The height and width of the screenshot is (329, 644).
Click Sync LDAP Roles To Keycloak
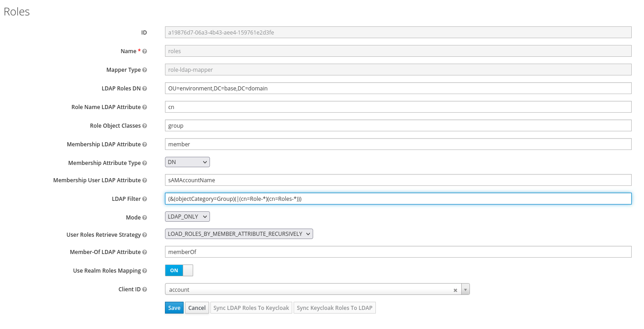(x=251, y=308)
